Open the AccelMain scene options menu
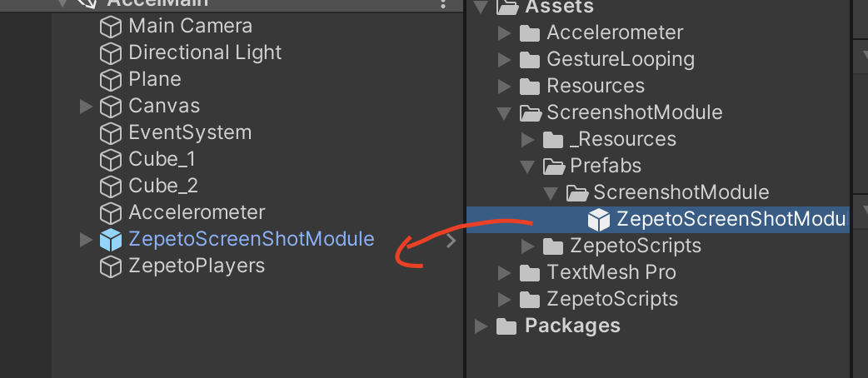Image resolution: width=868 pixels, height=378 pixels. click(443, 4)
